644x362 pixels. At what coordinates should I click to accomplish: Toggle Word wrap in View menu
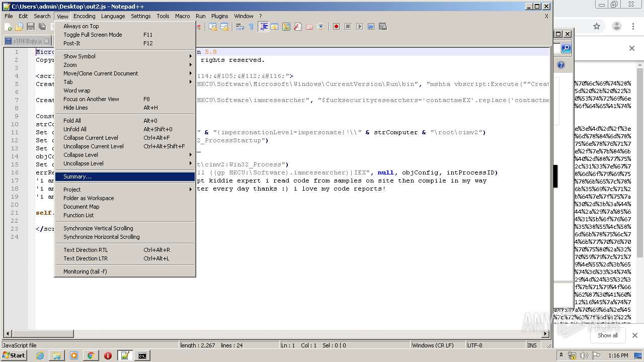(125, 90)
